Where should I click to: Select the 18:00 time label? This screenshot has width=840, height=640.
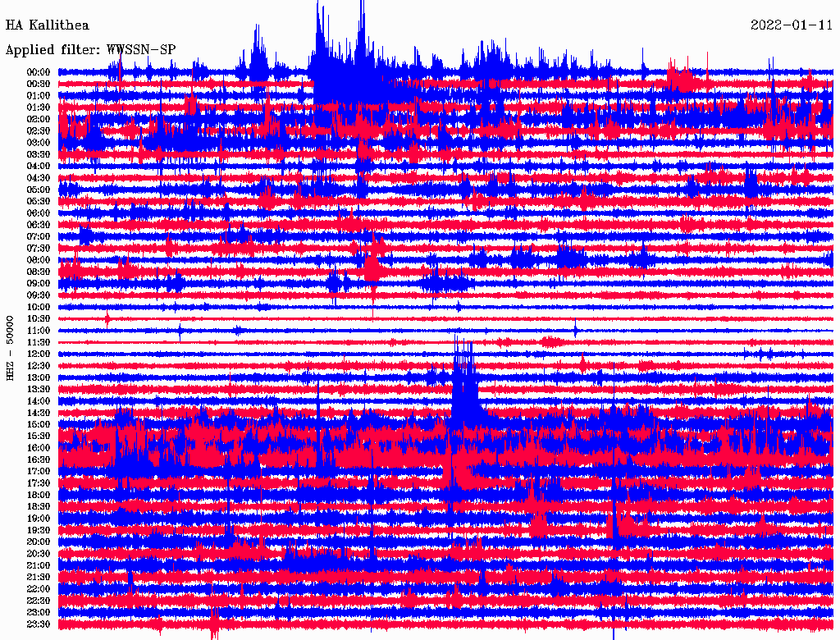pyautogui.click(x=39, y=495)
